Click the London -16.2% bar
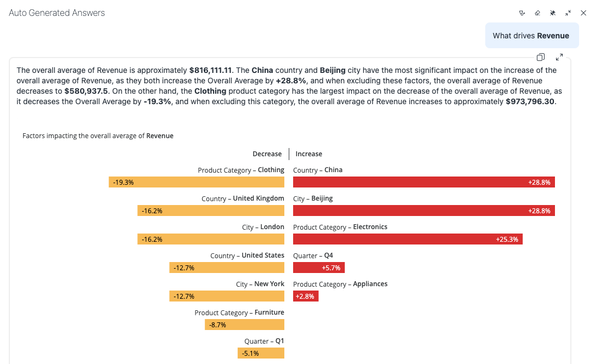 coord(211,239)
